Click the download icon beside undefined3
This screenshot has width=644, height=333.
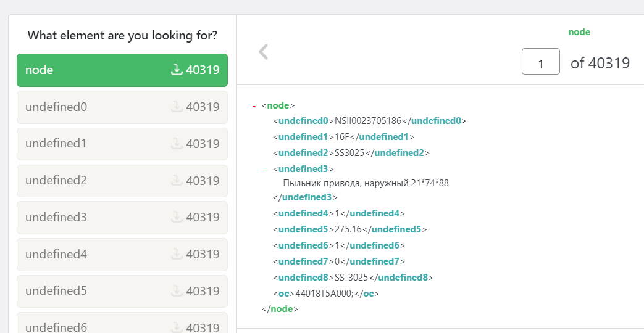tap(177, 217)
